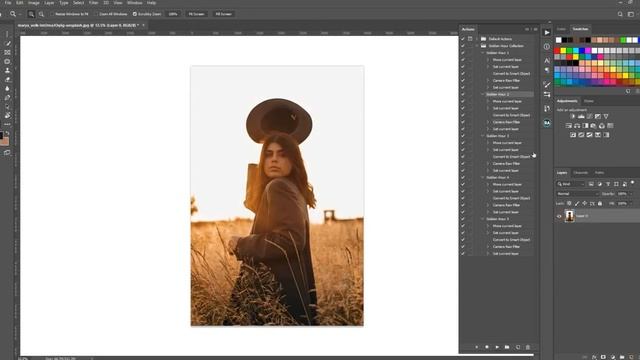Image resolution: width=640 pixels, height=360 pixels.
Task: Enable Zoom All Windows checkbox
Action: (97, 14)
